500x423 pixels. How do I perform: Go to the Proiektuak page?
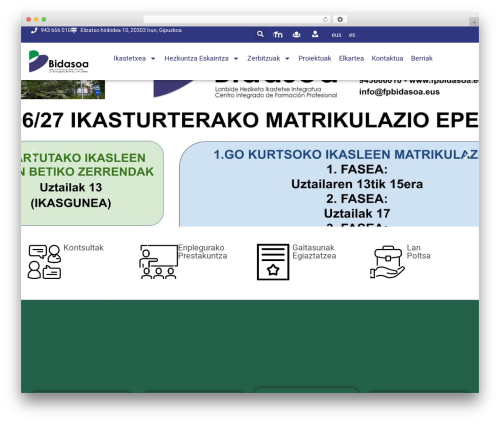(x=315, y=58)
